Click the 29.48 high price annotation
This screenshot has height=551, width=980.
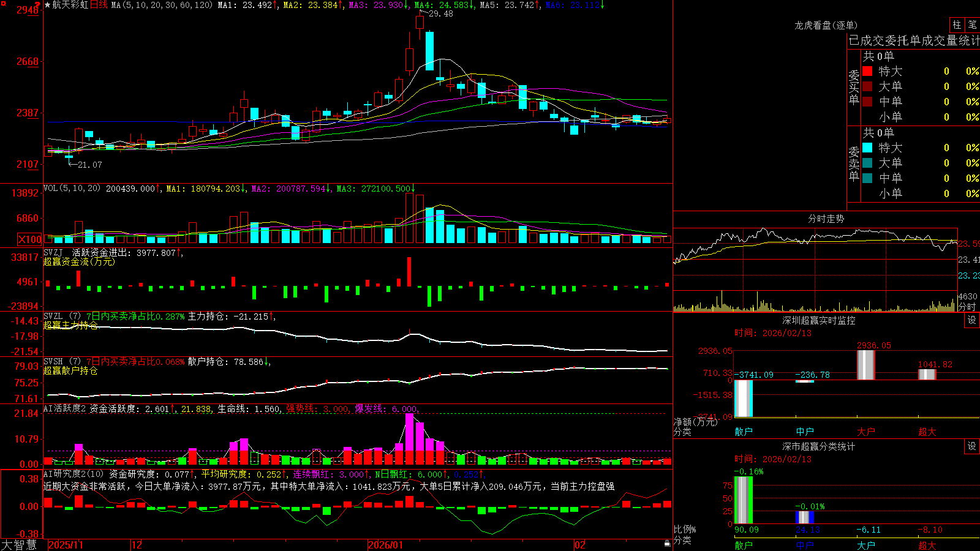pos(441,13)
